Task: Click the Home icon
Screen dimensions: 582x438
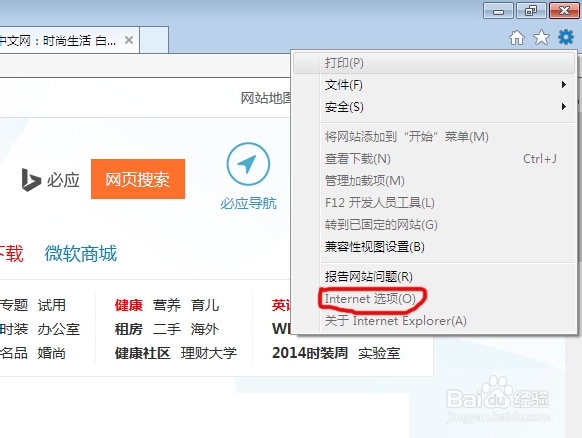Action: tap(517, 37)
